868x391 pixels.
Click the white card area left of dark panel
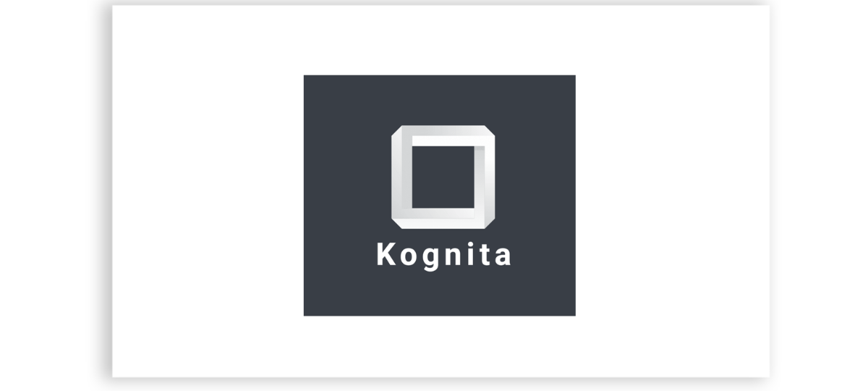pyautogui.click(x=208, y=192)
